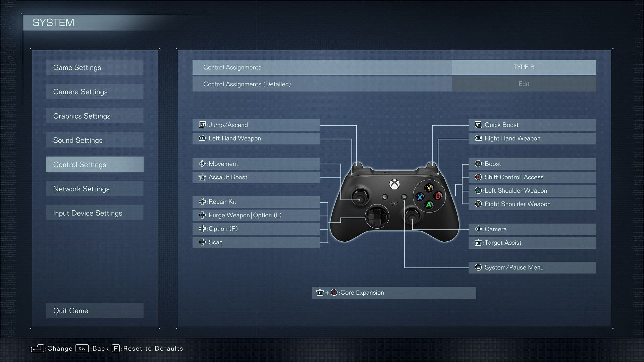Expand Control Assignments Detailed settings
The image size is (644, 362).
click(524, 84)
